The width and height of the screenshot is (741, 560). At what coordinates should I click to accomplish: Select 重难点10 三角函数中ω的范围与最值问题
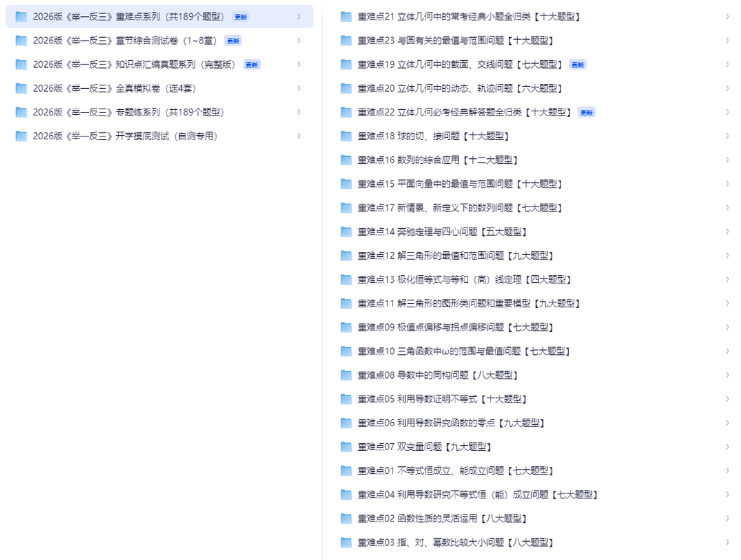click(439, 351)
